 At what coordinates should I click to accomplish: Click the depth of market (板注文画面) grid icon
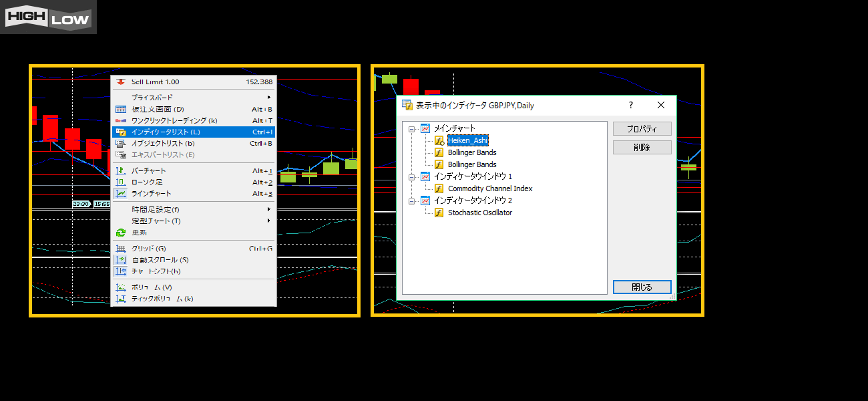pos(121,109)
